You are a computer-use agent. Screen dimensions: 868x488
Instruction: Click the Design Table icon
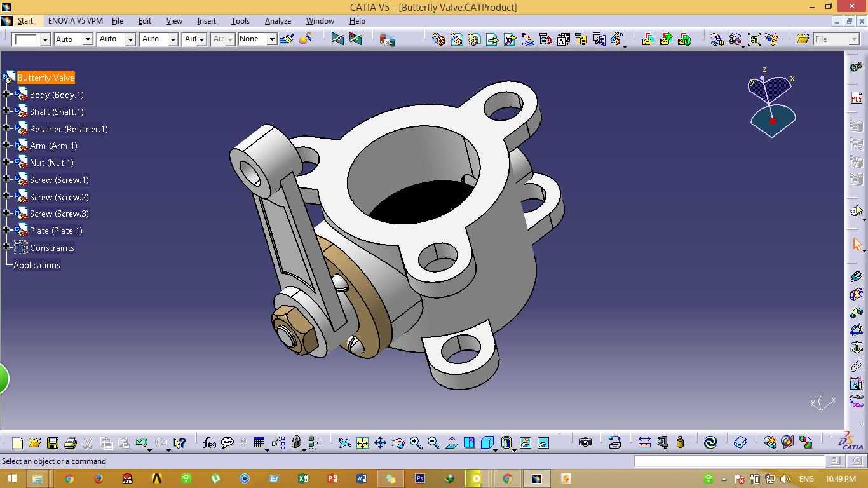pyautogui.click(x=259, y=443)
